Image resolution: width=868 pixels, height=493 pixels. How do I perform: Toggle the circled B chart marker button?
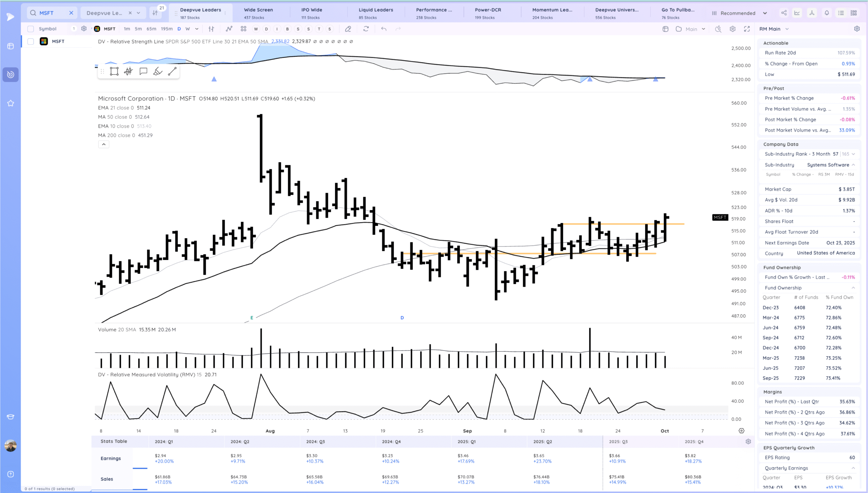point(288,29)
